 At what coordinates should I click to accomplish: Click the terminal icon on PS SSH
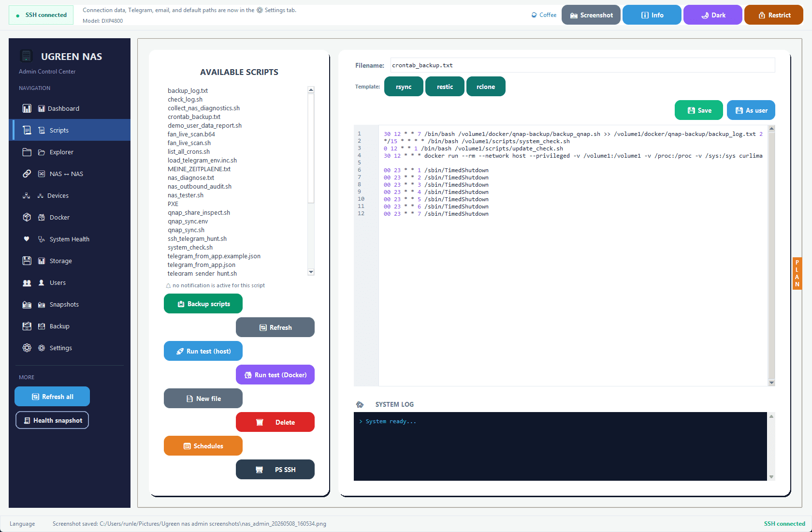pyautogui.click(x=259, y=470)
